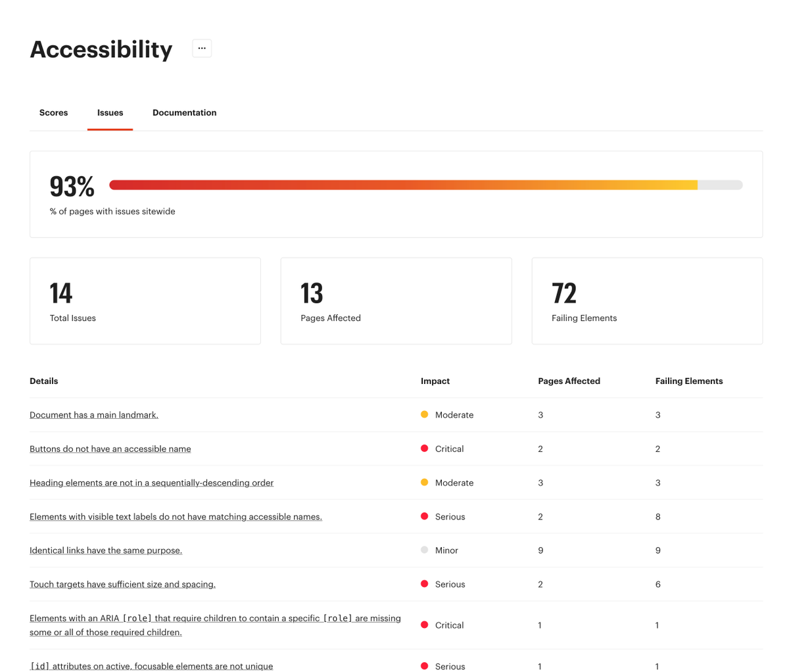Click the Impact column header

click(x=435, y=381)
